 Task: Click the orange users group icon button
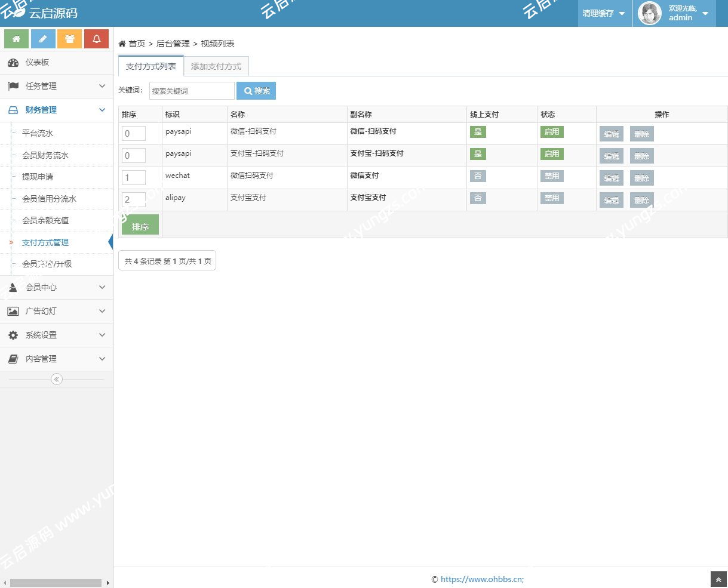[69, 39]
